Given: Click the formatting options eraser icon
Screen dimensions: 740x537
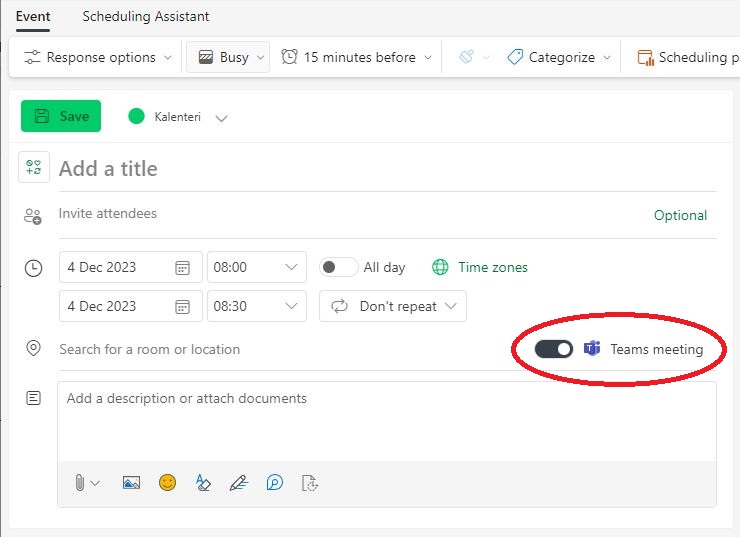Looking at the screenshot, I should [x=203, y=482].
